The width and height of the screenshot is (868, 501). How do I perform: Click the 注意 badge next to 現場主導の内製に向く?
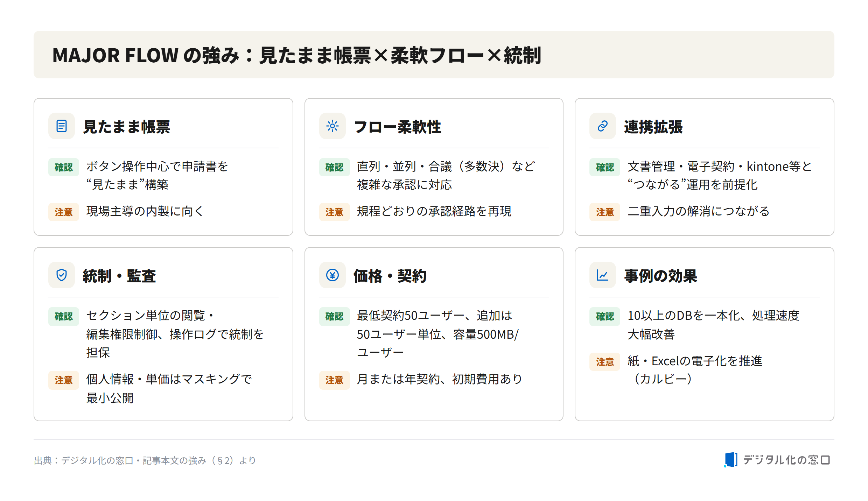coord(64,212)
